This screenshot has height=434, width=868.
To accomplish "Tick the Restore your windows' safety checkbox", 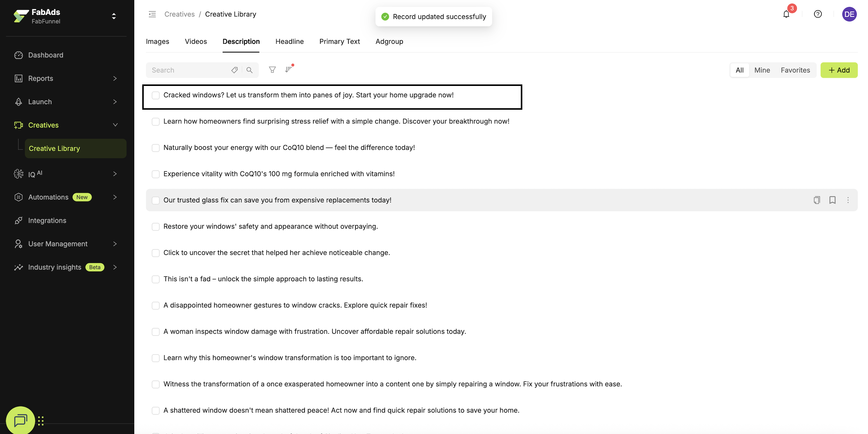I will (x=156, y=227).
